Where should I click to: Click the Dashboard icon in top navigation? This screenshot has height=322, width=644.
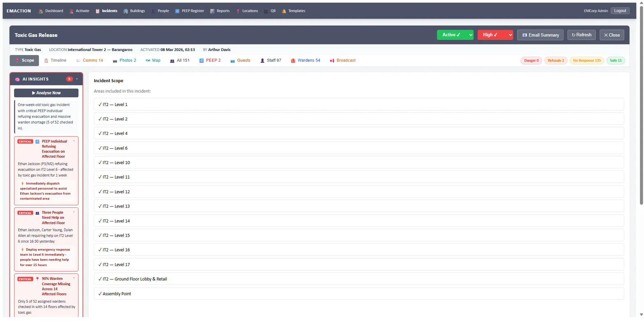41,11
